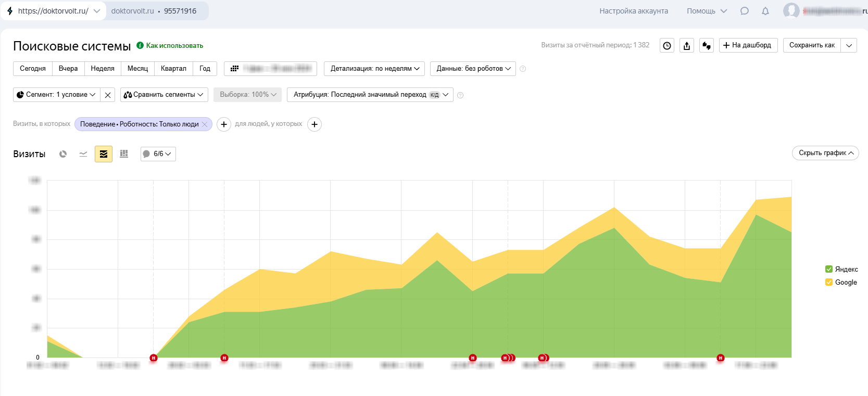Screen dimensions: 868x396
Task: Switch chart to line graph view
Action: [83, 154]
